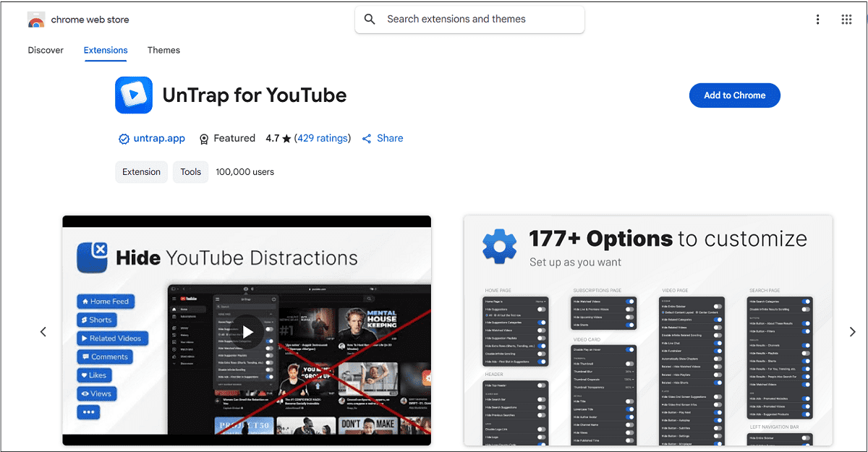
Task: Click the Home Feed chip in promo video
Action: pyautogui.click(x=106, y=302)
